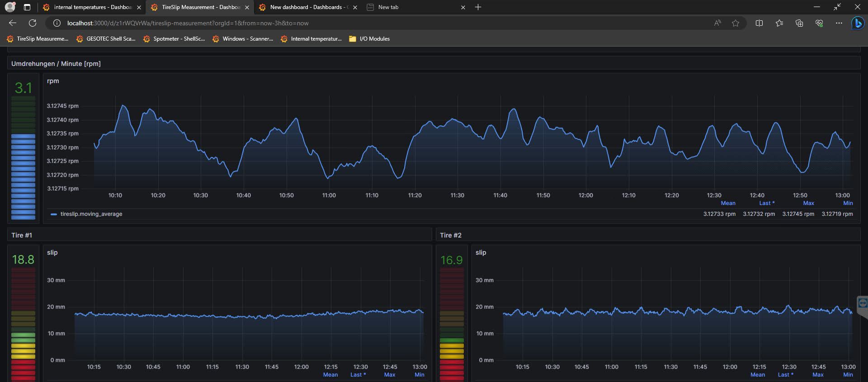Collapse the Umdrehungen / Minute [rpm] row
Screen dimensions: 868x382
(56, 64)
